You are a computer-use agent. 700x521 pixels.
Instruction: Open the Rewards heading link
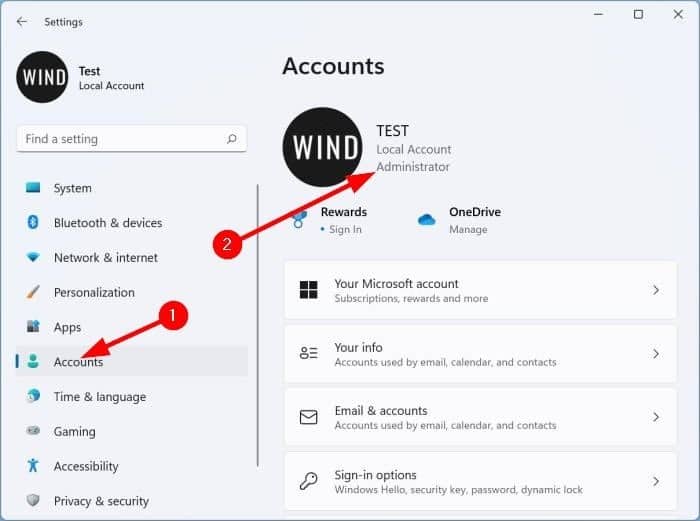(x=344, y=212)
